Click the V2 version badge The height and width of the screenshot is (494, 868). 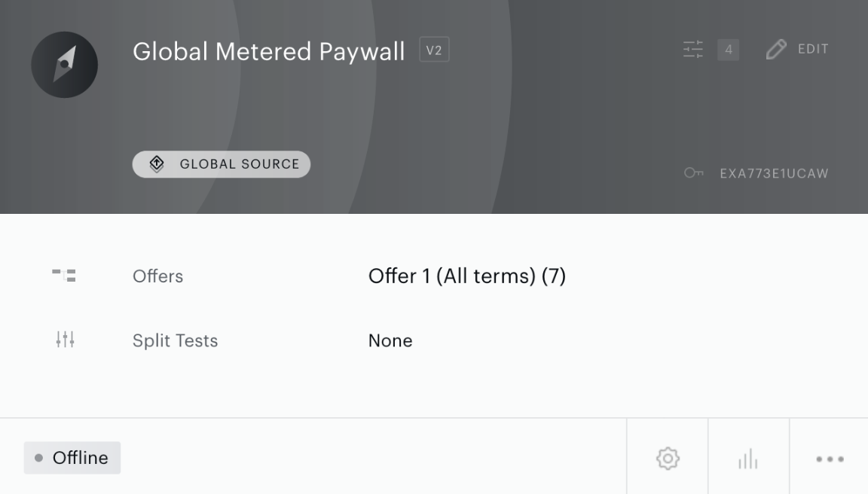tap(434, 50)
